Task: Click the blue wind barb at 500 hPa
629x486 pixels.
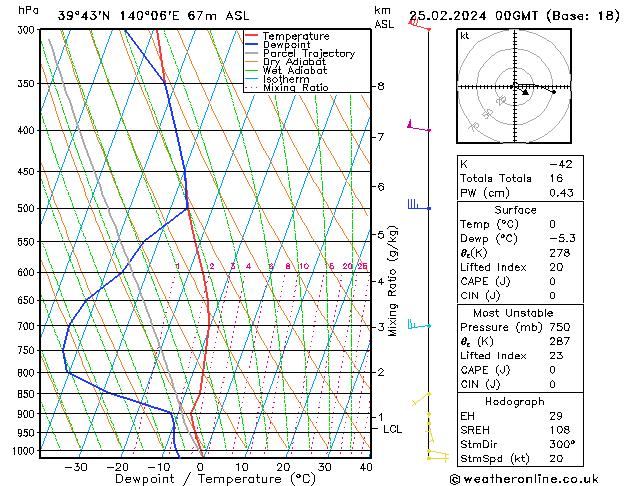Action: [x=419, y=205]
